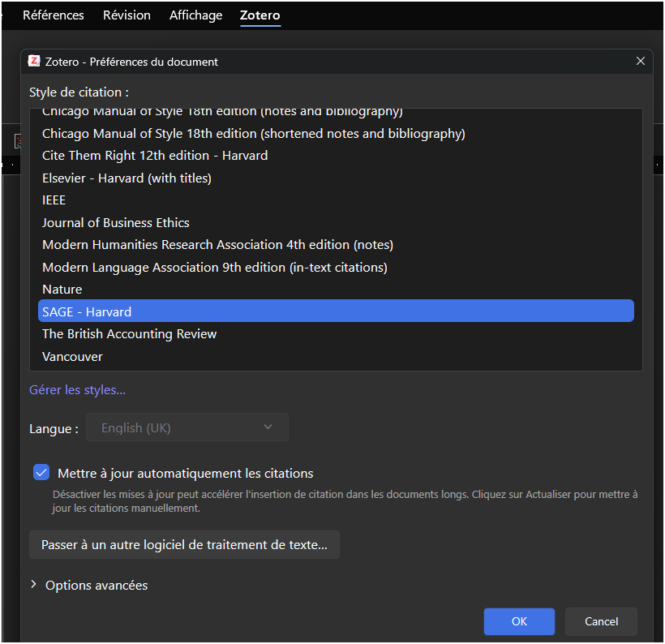Select Elsevier - Harvard (with titles) style

[x=336, y=178]
